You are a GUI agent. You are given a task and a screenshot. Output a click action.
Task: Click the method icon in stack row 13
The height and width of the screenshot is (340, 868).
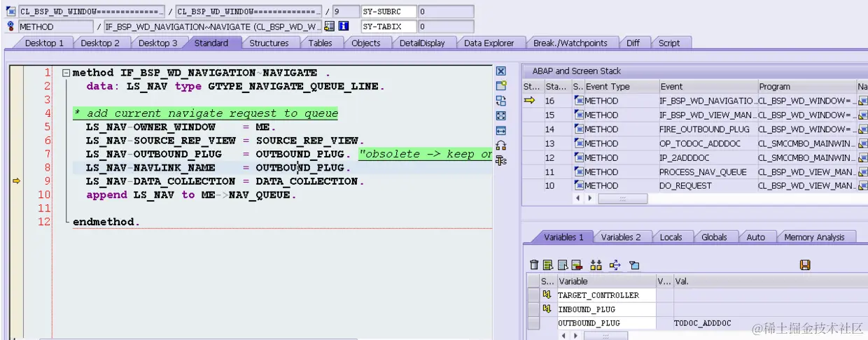(x=578, y=143)
